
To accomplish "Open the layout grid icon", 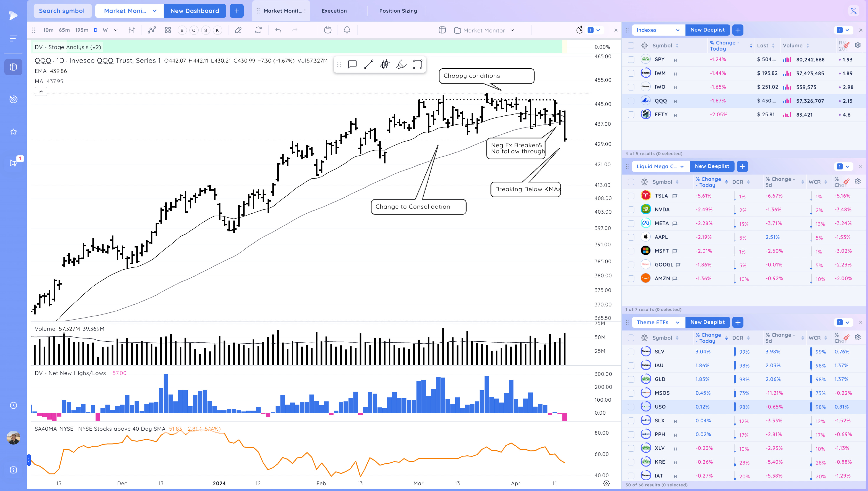I will coord(168,30).
